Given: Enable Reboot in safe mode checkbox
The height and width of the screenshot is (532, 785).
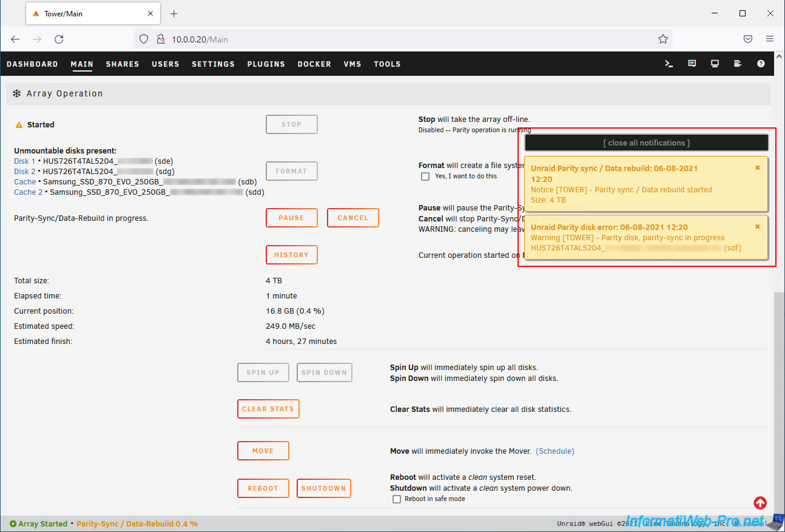Looking at the screenshot, I should [x=397, y=499].
